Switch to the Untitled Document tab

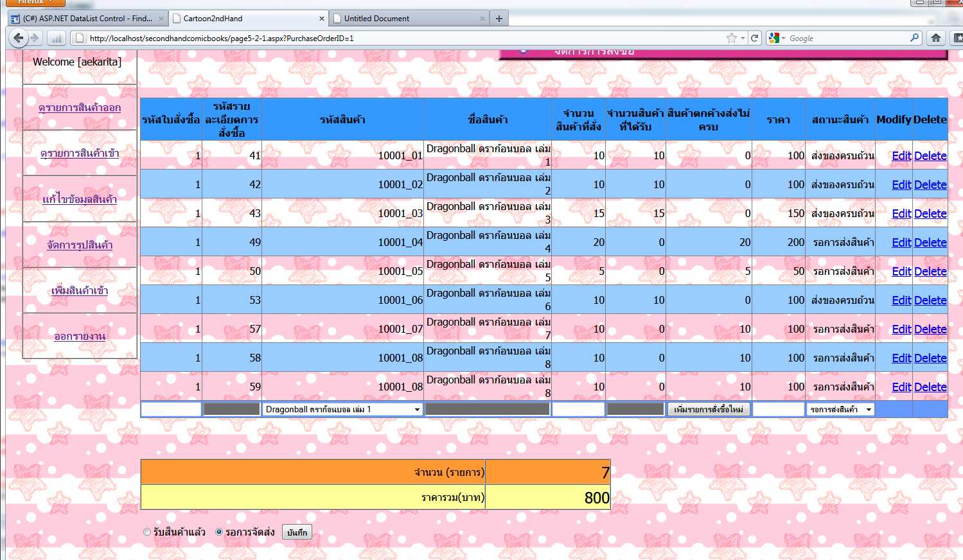376,19
